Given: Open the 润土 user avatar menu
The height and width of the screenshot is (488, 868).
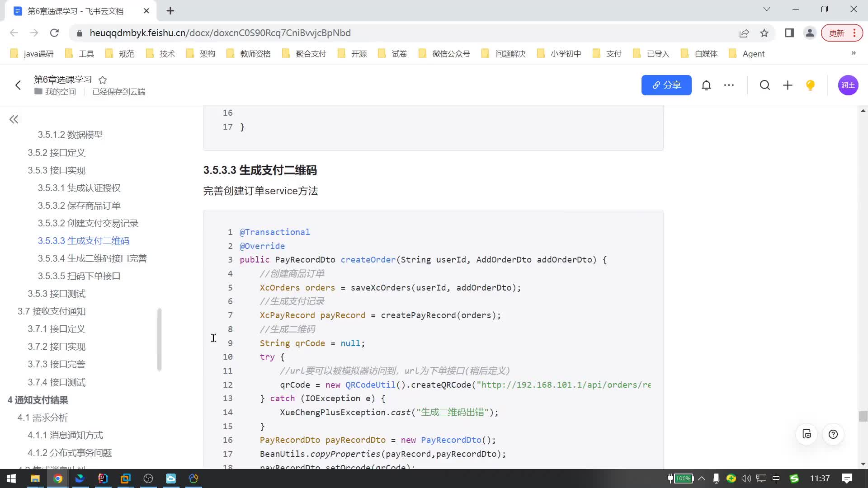Looking at the screenshot, I should click(848, 85).
